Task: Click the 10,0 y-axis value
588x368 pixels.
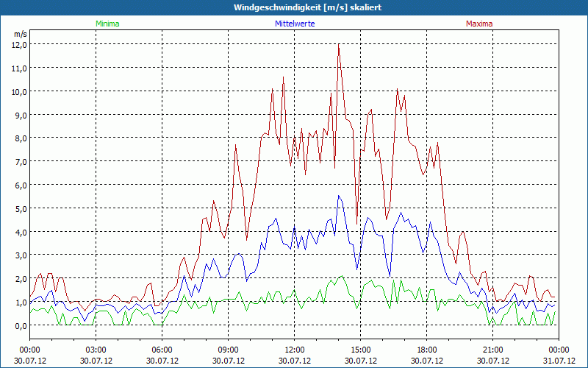Action: tap(20, 91)
